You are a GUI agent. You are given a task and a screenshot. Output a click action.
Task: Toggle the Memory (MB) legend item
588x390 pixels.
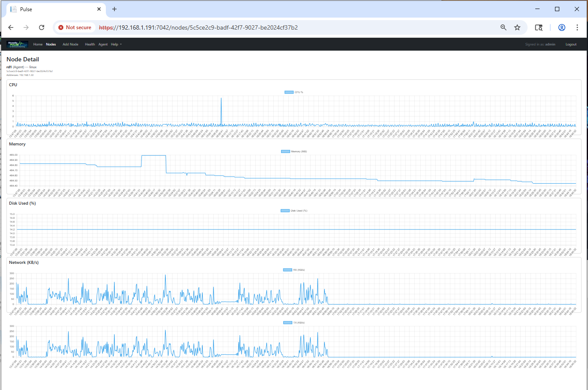pos(294,151)
